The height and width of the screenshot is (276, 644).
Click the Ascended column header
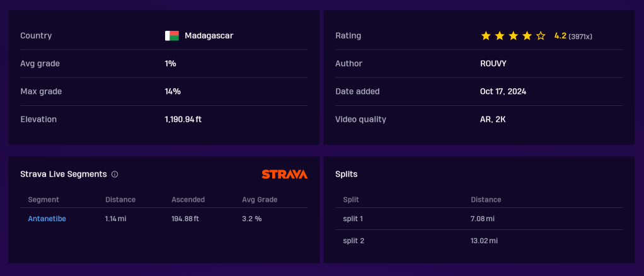(x=188, y=200)
